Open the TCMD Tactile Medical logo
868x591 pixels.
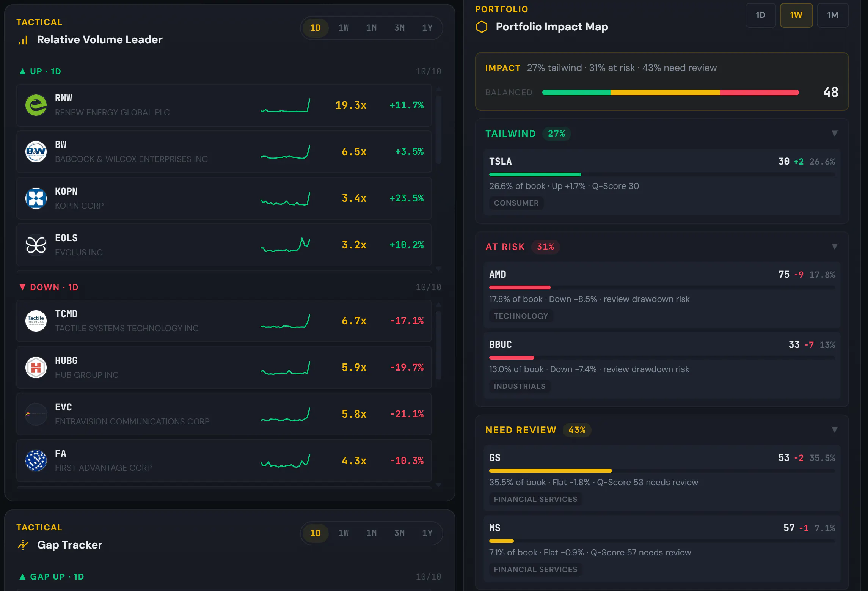click(36, 321)
